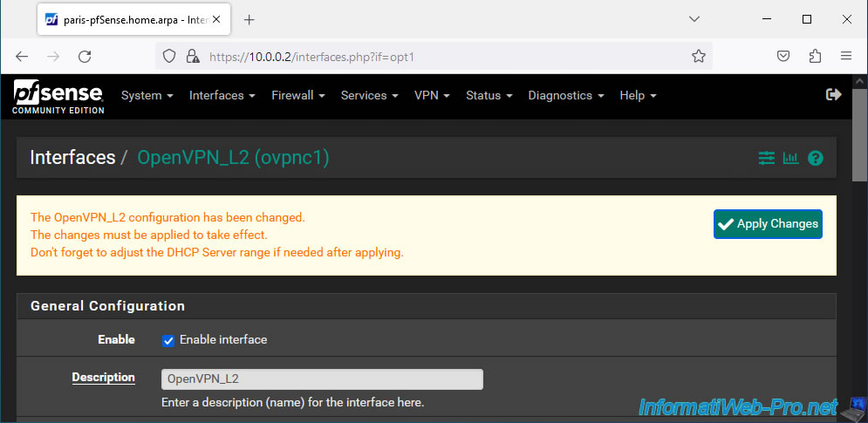This screenshot has width=868, height=423.
Task: Click the Description field label
Action: (x=104, y=378)
